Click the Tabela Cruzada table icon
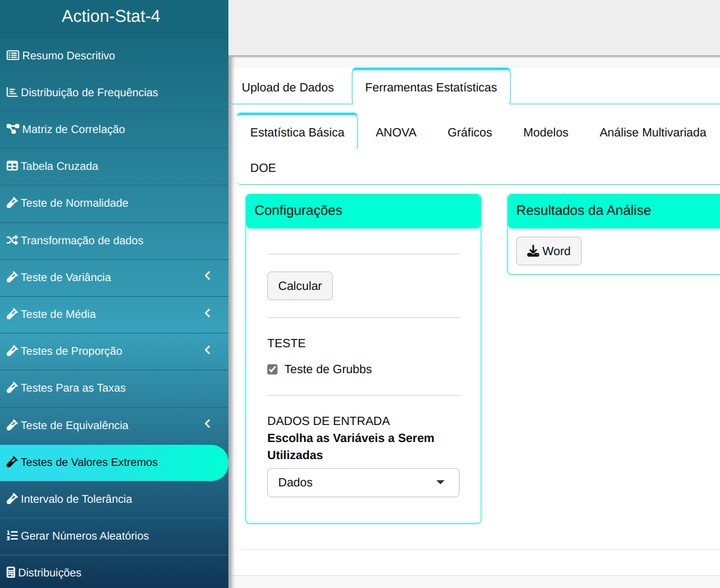This screenshot has height=588, width=720. click(12, 166)
